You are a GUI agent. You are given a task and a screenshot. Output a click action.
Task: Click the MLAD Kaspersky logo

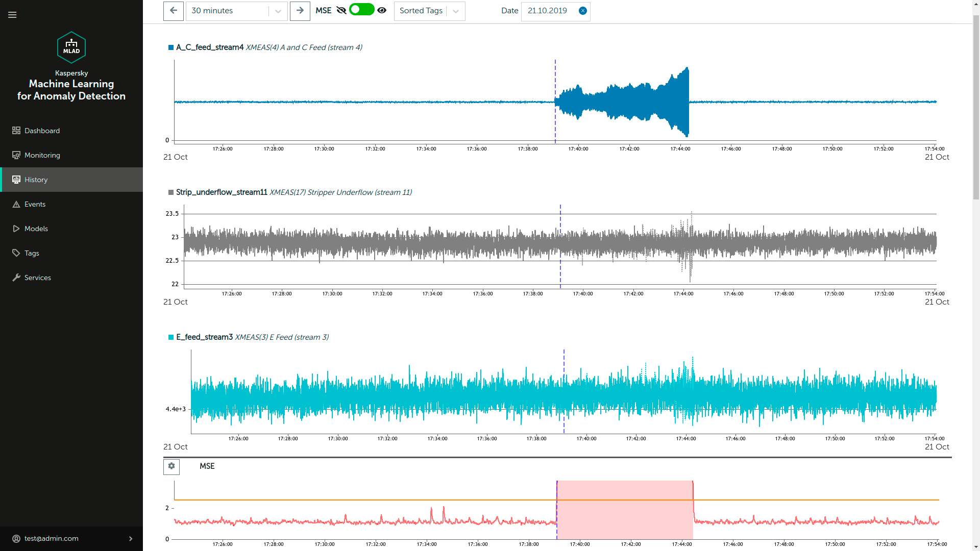tap(71, 47)
